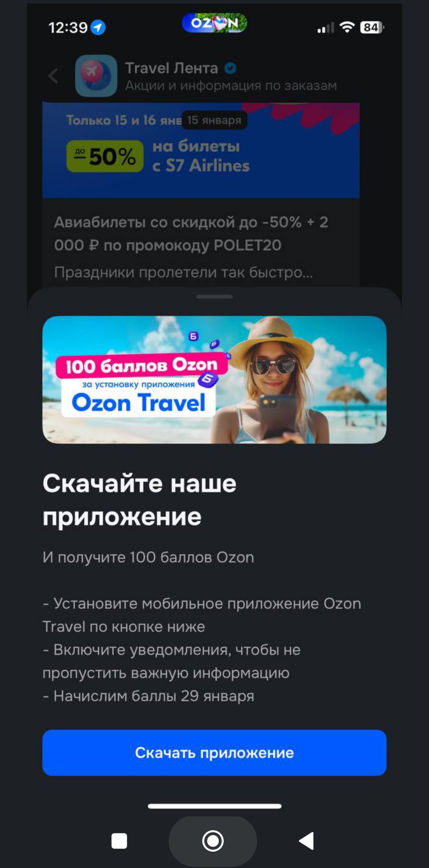This screenshot has height=868, width=429.
Task: Tap the Ozon pill at top
Action: [214, 23]
